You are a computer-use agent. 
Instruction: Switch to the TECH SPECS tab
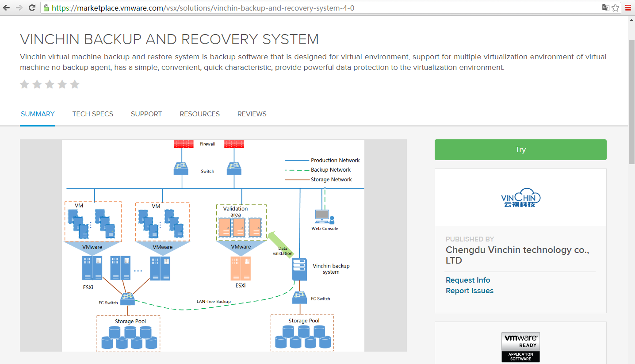[x=93, y=114]
